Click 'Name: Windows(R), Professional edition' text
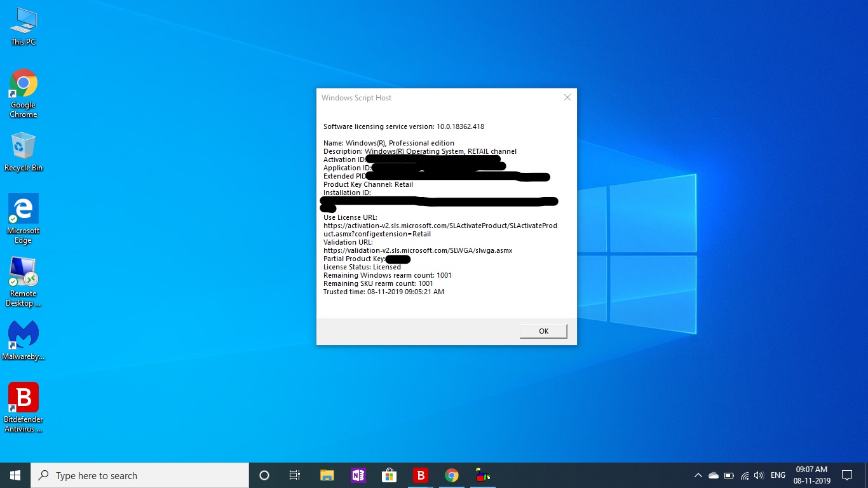This screenshot has height=488, width=868. (x=389, y=143)
